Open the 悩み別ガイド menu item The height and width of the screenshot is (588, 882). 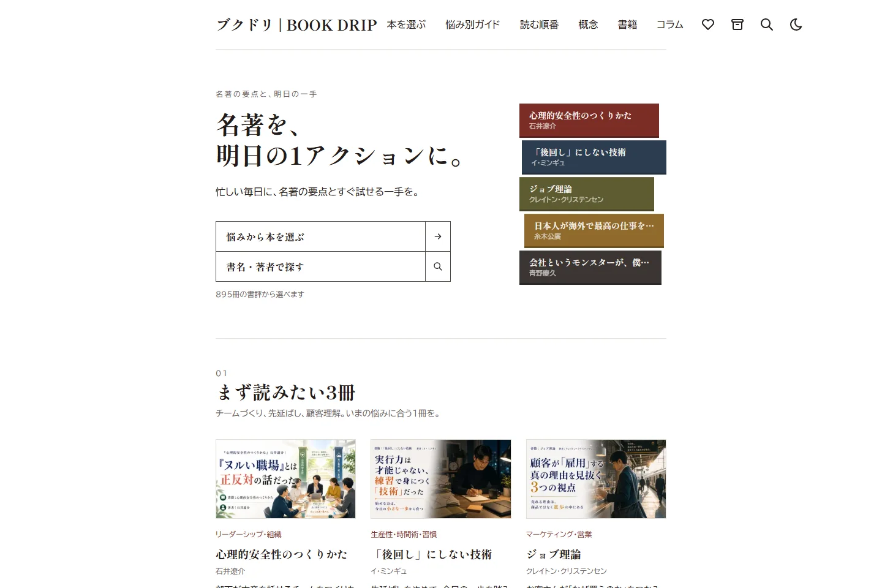[473, 24]
